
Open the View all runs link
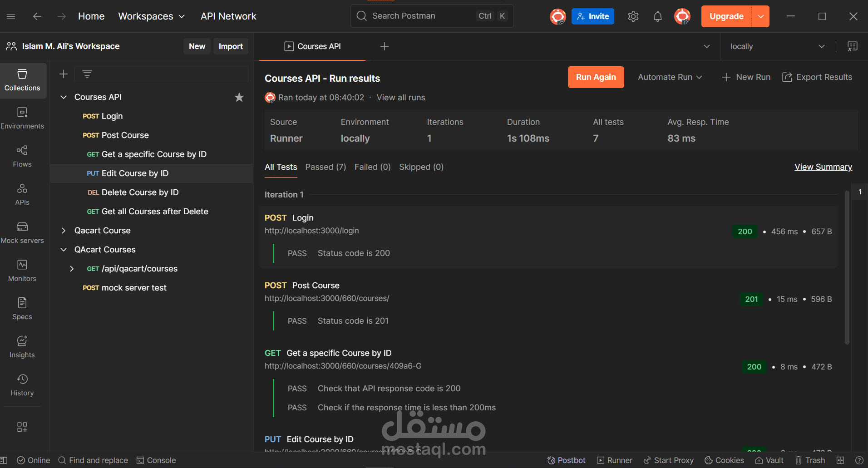[401, 98]
